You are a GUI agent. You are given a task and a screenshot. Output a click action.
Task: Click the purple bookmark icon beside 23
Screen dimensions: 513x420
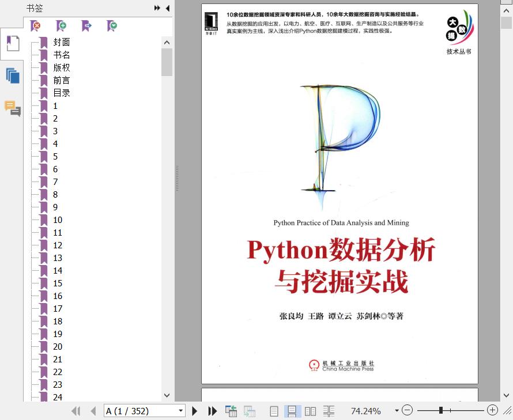coord(43,385)
